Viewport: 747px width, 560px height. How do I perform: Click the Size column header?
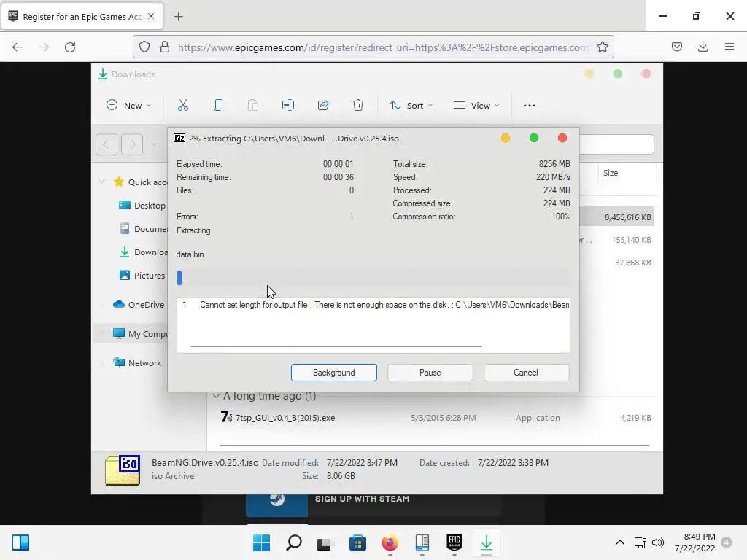(627, 173)
